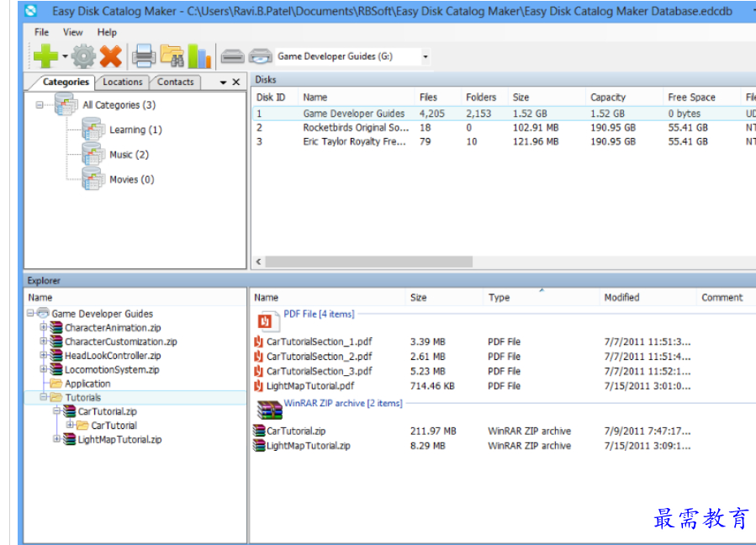
Task: Select the Learning (1) category
Action: point(135,130)
